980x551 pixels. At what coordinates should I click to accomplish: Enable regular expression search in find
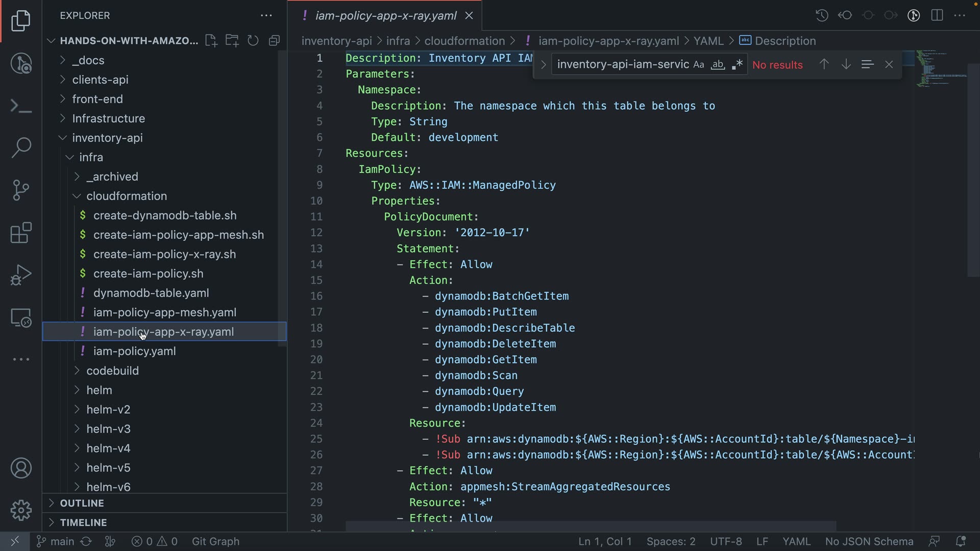coord(737,65)
